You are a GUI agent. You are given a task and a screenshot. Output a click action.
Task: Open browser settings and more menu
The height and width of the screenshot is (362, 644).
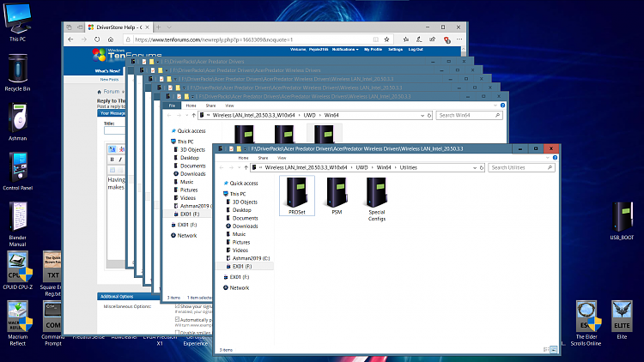click(459, 39)
